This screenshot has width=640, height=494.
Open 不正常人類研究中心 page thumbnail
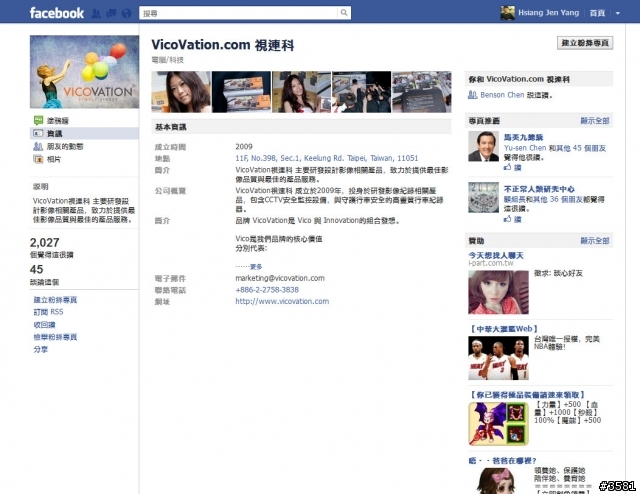[x=483, y=197]
